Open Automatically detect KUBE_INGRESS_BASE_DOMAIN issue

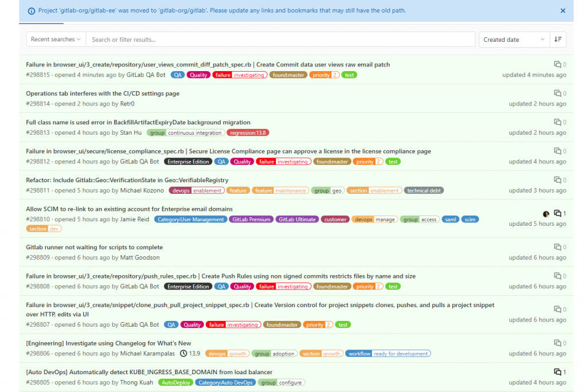pyautogui.click(x=149, y=372)
